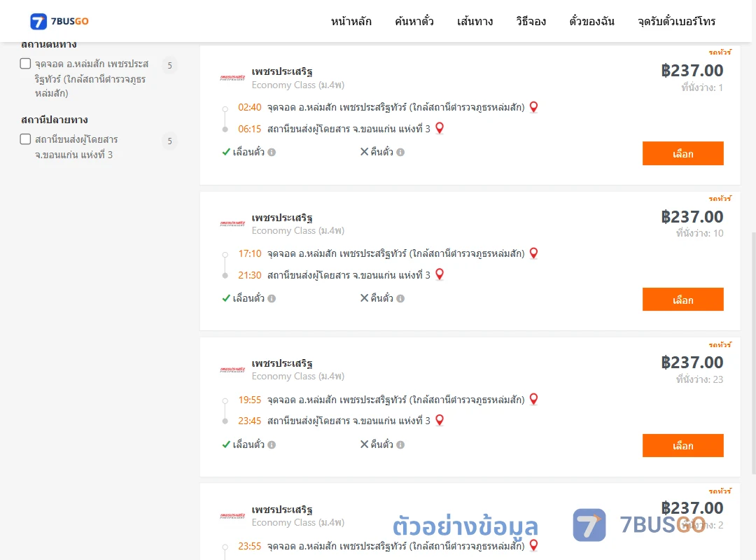Image resolution: width=756 pixels, height=560 pixels.
Task: Tick the สถานีขนส่งผู้โดยสาร จ.ขอนแก่น destination checkbox
Action: pos(26,139)
